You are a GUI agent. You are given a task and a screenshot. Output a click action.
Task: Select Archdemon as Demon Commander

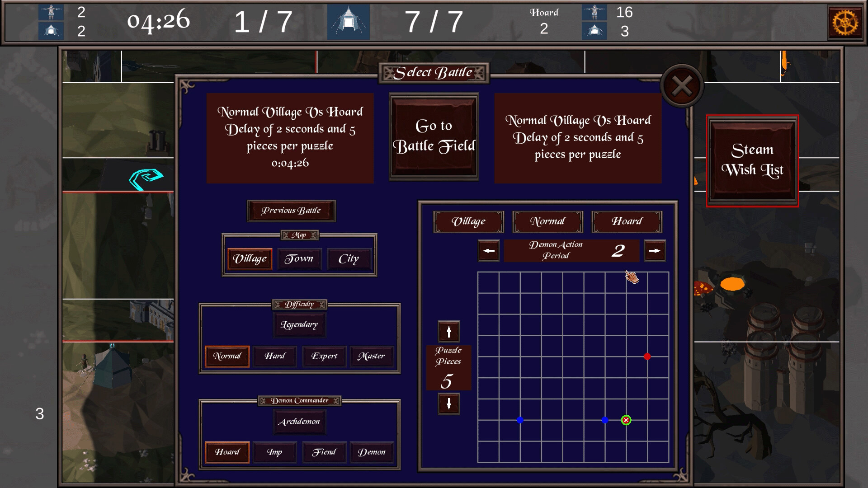(x=299, y=421)
